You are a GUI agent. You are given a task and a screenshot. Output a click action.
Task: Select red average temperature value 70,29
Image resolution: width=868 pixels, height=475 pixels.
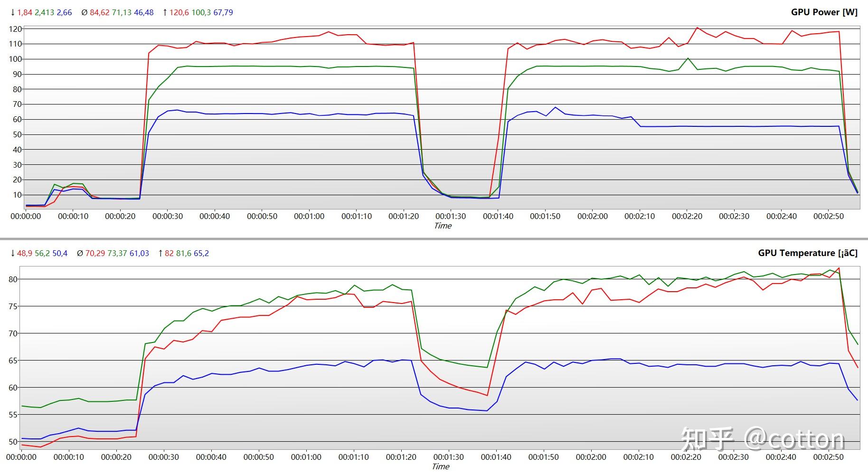95,254
